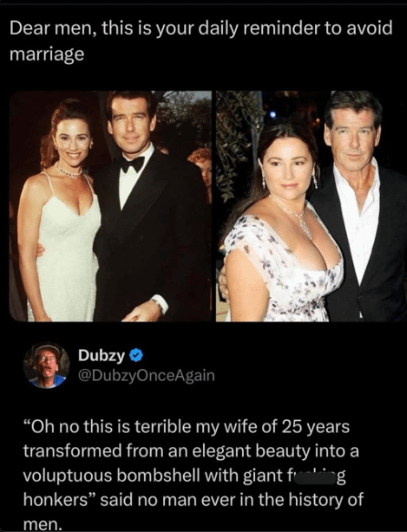This screenshot has width=407, height=532.
Task: Click the Dubzy display name
Action: click(x=101, y=355)
